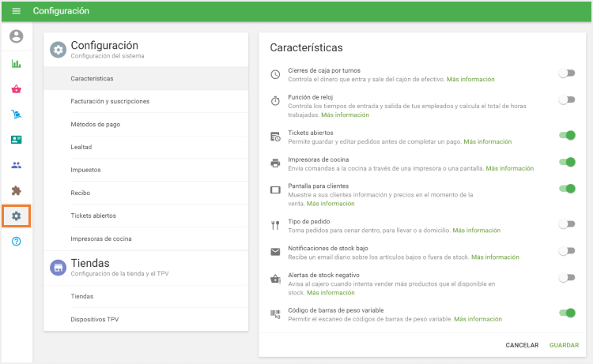Image resolution: width=593 pixels, height=364 pixels.
Task: Follow Más información link for Cierres de caja
Action: [x=470, y=79]
